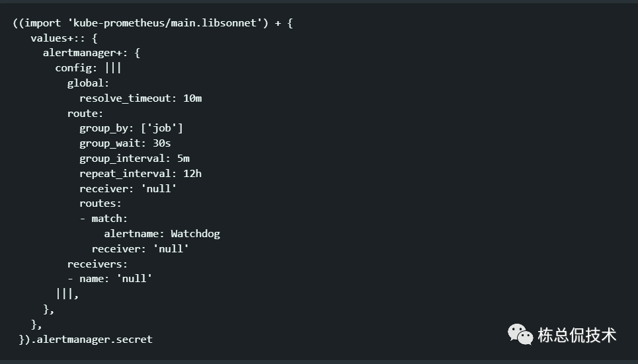Click the 'group_interval: 5m' line
Image resolution: width=638 pixels, height=364 pixels.
click(x=134, y=159)
